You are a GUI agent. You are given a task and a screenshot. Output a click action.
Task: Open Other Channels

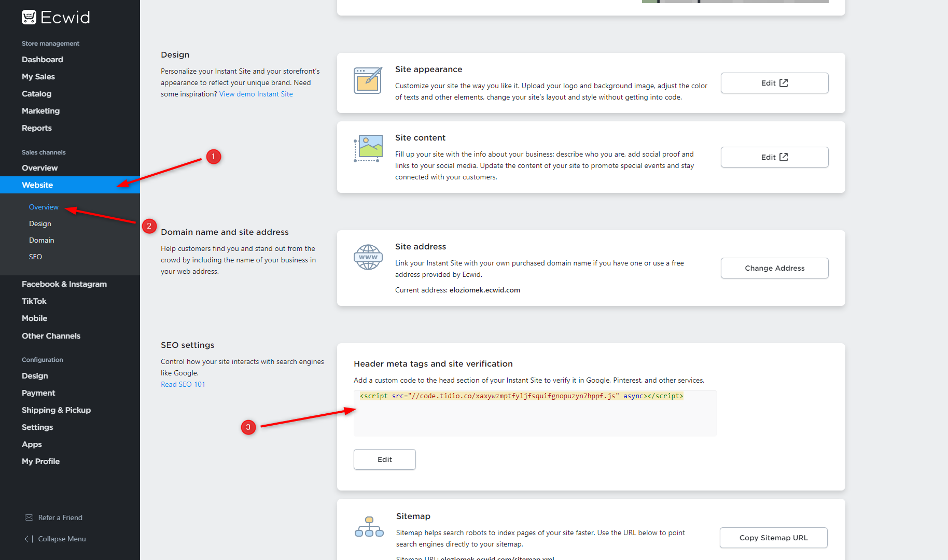pos(51,336)
